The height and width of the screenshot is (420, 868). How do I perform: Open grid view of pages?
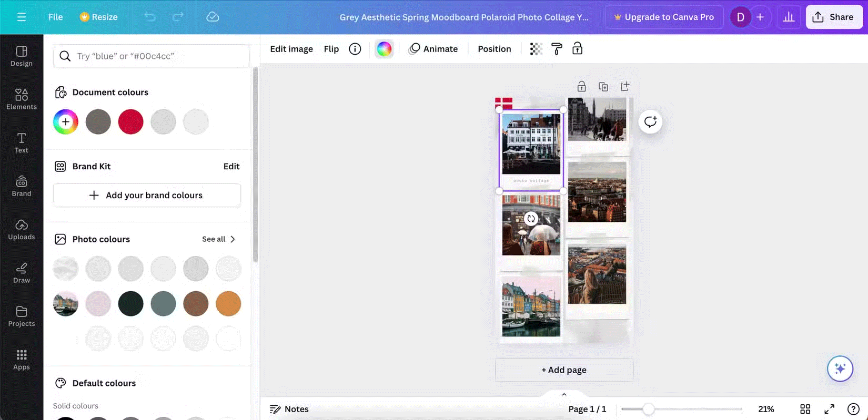(805, 409)
